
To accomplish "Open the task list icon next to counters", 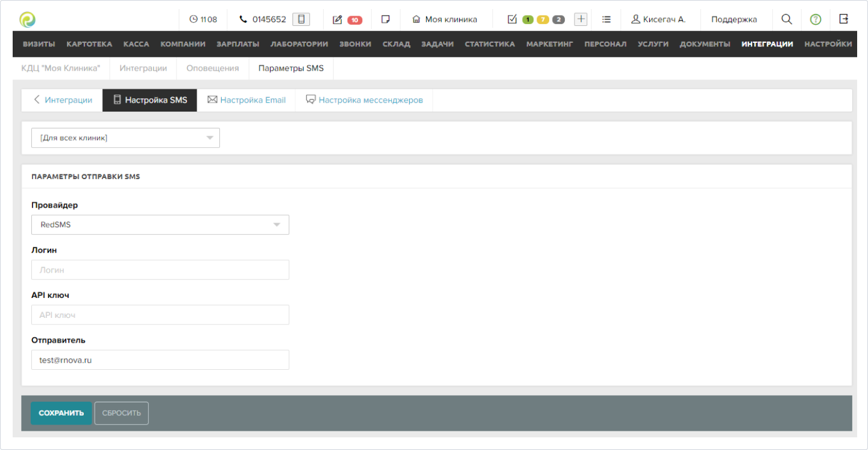I will 606,19.
